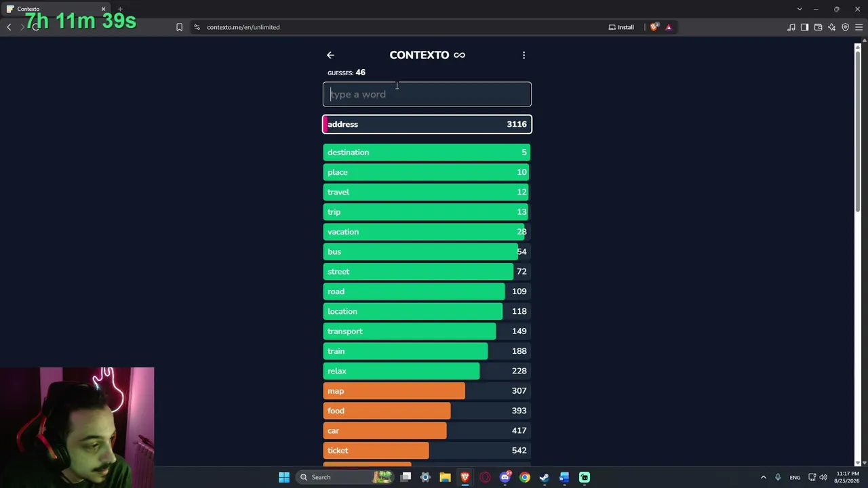Viewport: 868px width, 488px height.
Task: Close the Contexto tab
Action: point(103,9)
